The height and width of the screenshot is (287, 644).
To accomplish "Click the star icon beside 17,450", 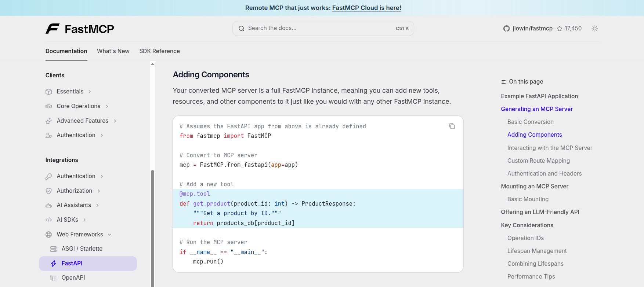I will [x=560, y=29].
